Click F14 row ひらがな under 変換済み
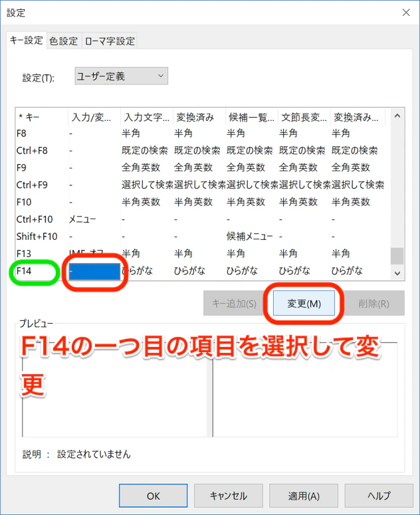The width and height of the screenshot is (420, 515). pos(189,270)
